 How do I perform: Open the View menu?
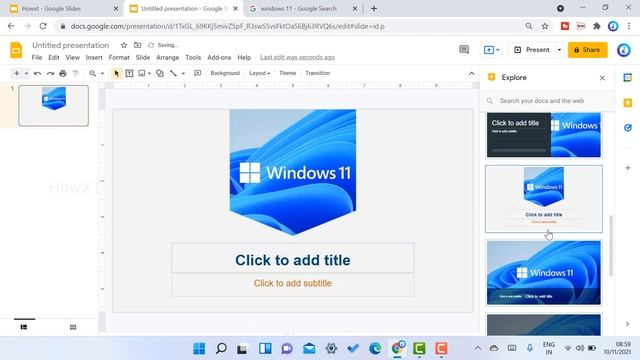click(73, 58)
